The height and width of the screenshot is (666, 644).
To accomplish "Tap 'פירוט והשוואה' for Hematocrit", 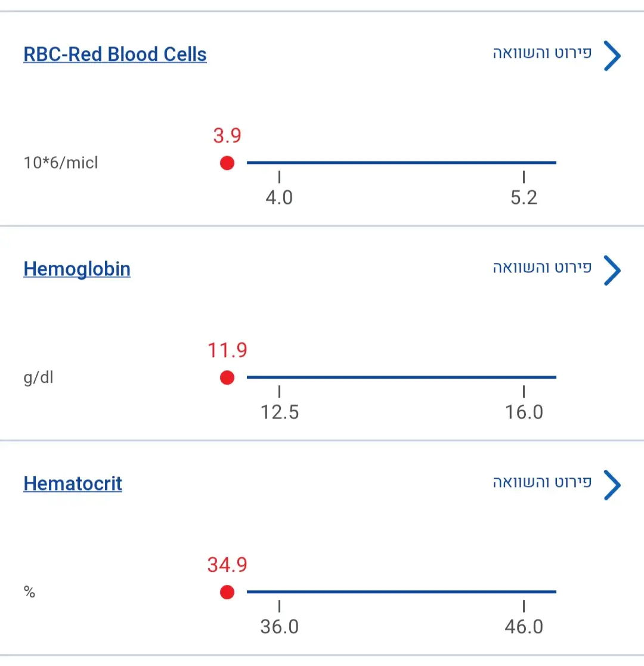I will pyautogui.click(x=541, y=482).
